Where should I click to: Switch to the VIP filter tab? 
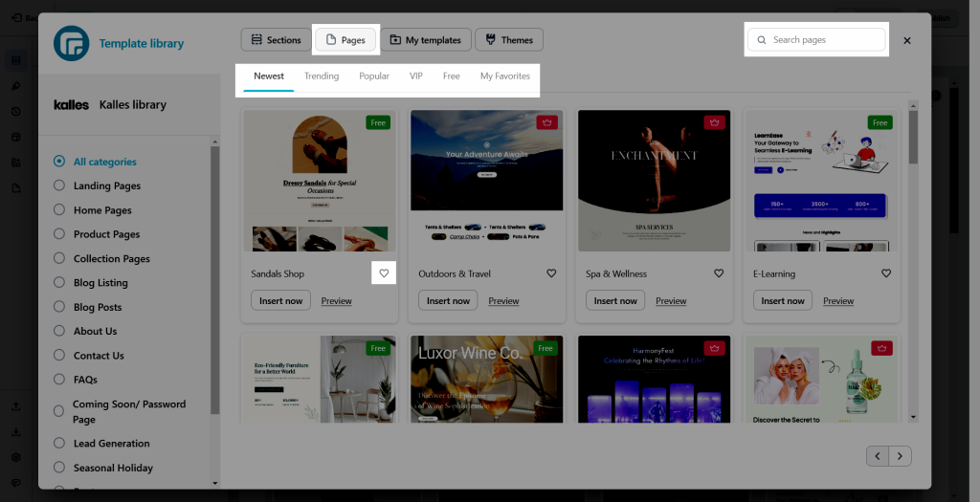tap(415, 76)
